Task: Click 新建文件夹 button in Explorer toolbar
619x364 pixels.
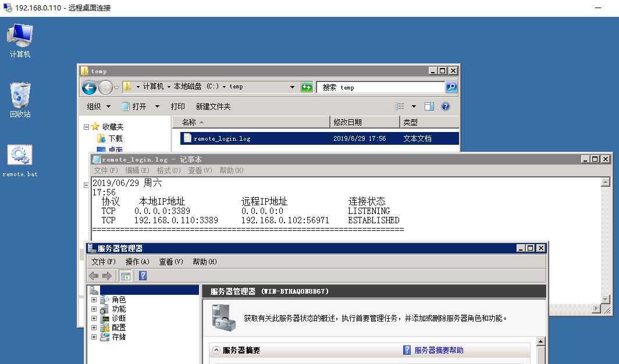Action: [x=213, y=106]
